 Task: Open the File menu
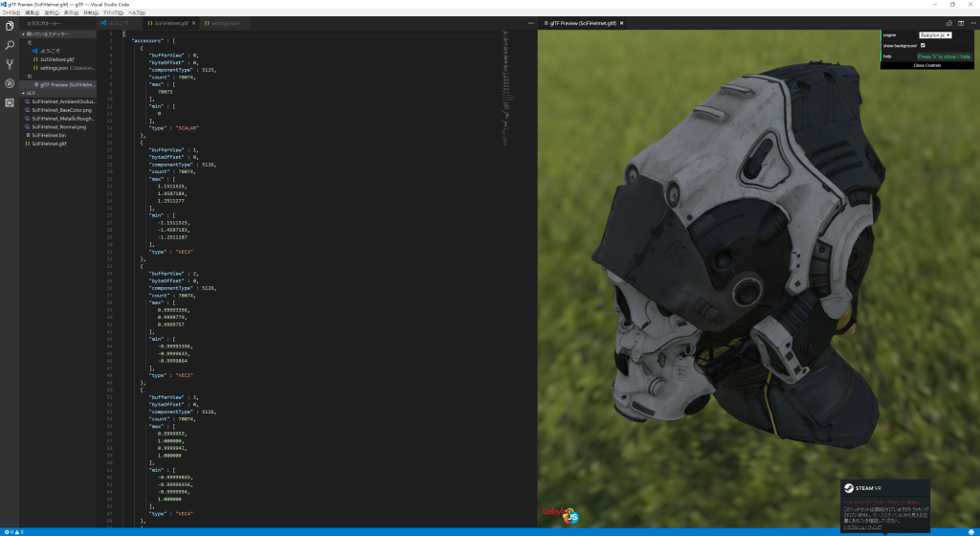tap(11, 12)
